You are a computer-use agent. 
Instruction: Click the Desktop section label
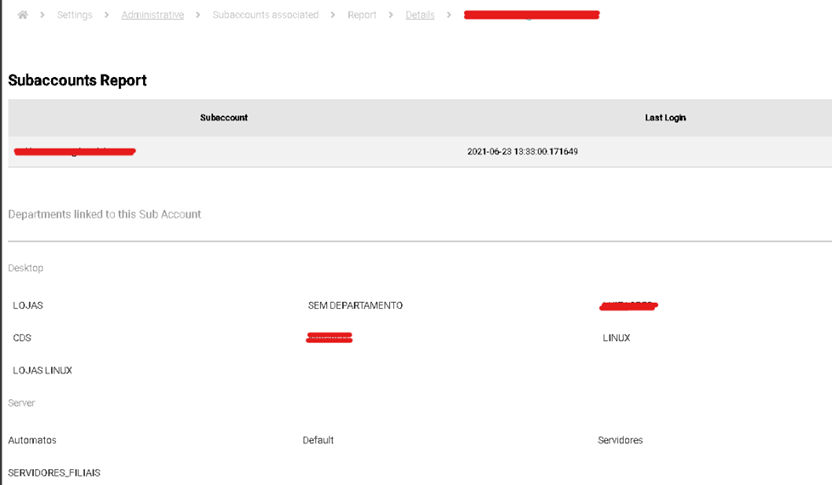25,268
